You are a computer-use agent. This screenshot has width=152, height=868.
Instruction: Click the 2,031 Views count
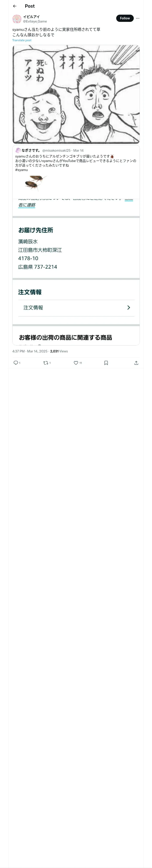pyautogui.click(x=59, y=351)
